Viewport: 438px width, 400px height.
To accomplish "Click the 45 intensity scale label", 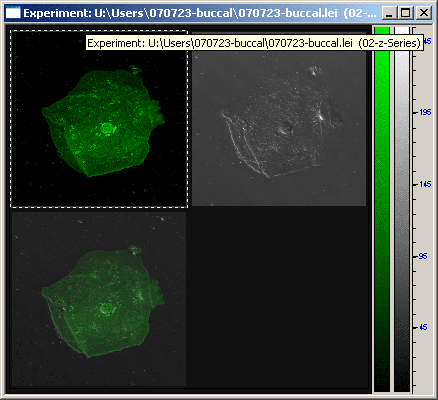I will pos(423,327).
